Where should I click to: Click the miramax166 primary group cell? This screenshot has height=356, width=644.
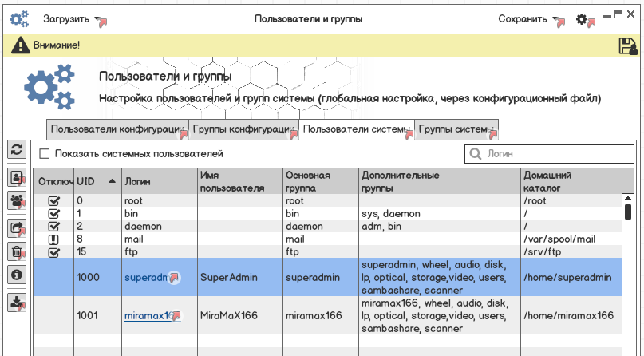tap(321, 315)
